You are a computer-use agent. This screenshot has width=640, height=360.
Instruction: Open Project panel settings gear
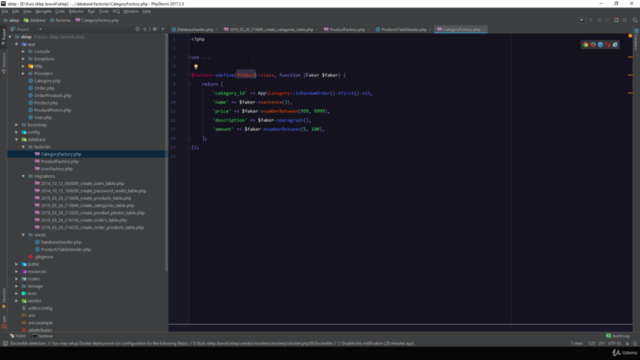[x=155, y=29]
